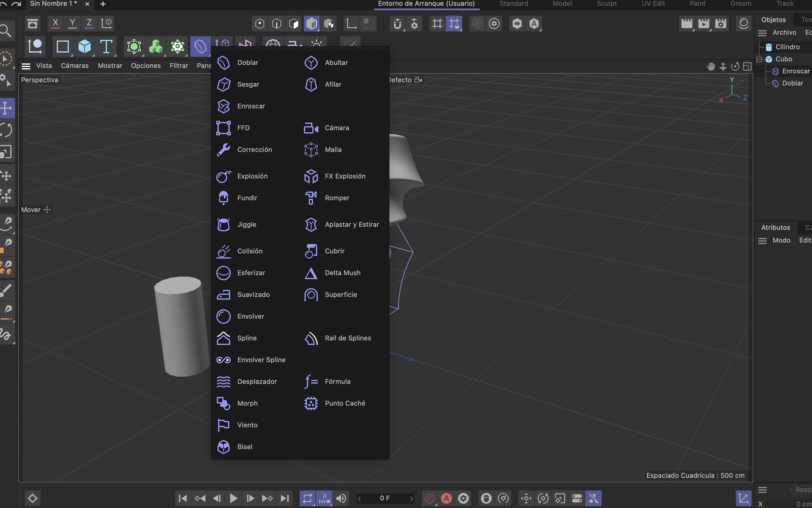Open the Filtrar viewport menu
The height and width of the screenshot is (508, 812).
point(179,66)
